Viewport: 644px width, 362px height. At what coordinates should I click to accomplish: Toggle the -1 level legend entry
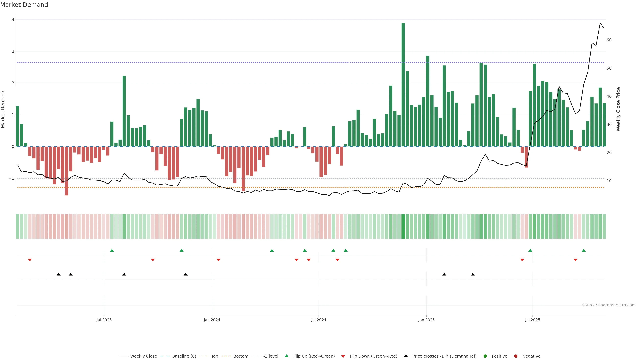point(271,356)
